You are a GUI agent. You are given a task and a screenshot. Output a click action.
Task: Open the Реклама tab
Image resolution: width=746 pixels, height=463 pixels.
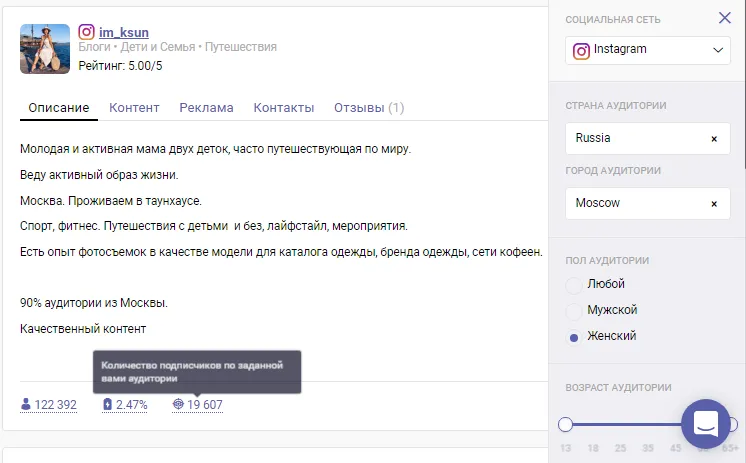(206, 108)
